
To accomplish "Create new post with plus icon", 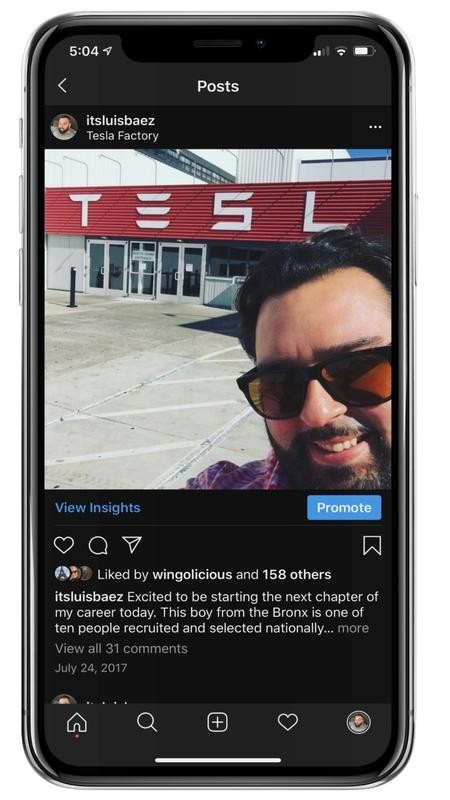I will 217,722.
